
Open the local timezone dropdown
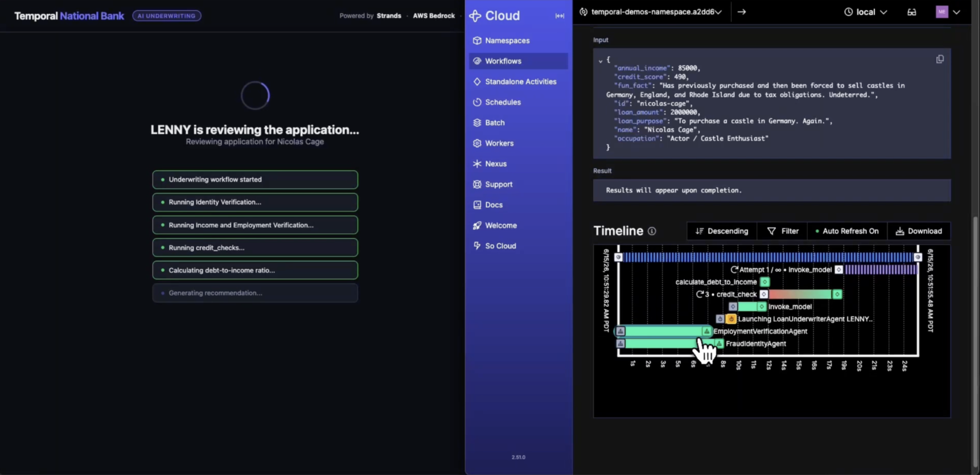click(x=866, y=12)
